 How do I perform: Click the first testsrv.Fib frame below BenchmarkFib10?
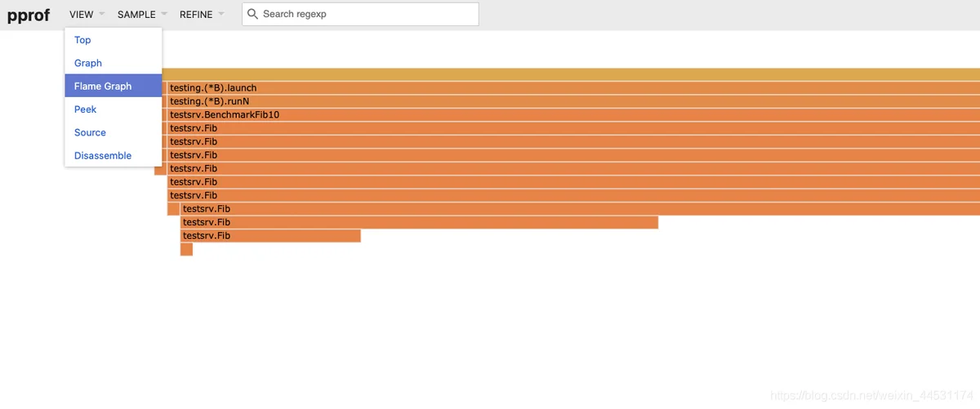click(572, 128)
